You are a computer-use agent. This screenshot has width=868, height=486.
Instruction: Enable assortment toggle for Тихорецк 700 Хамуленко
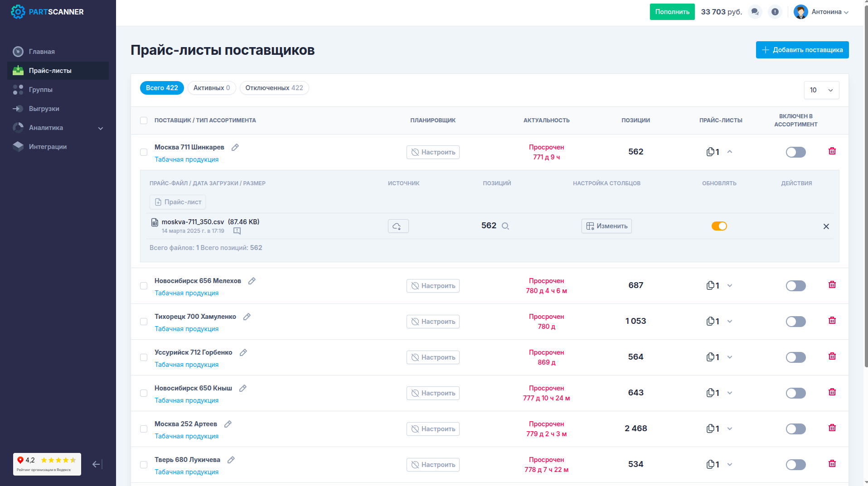tap(795, 322)
